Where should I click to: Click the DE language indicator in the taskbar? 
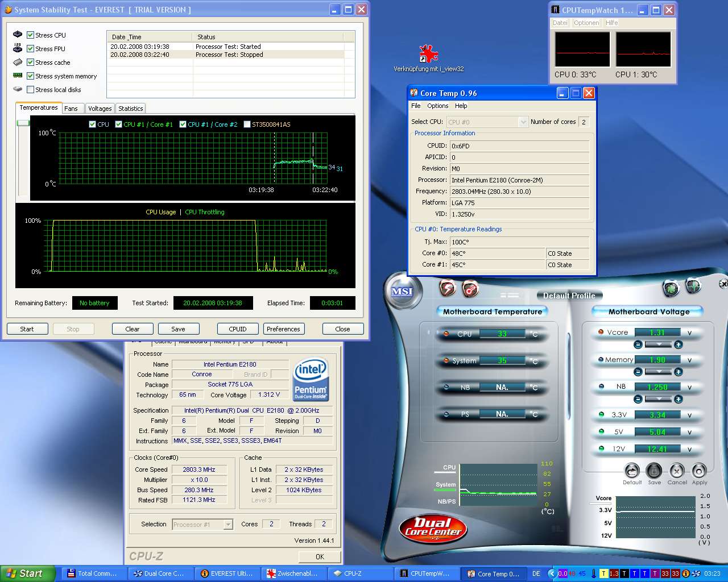[536, 573]
